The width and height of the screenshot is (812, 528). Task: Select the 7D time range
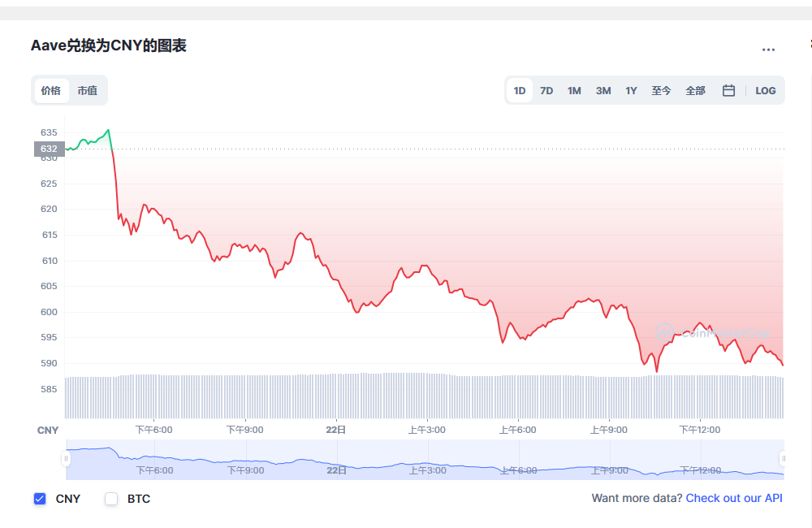coord(546,91)
